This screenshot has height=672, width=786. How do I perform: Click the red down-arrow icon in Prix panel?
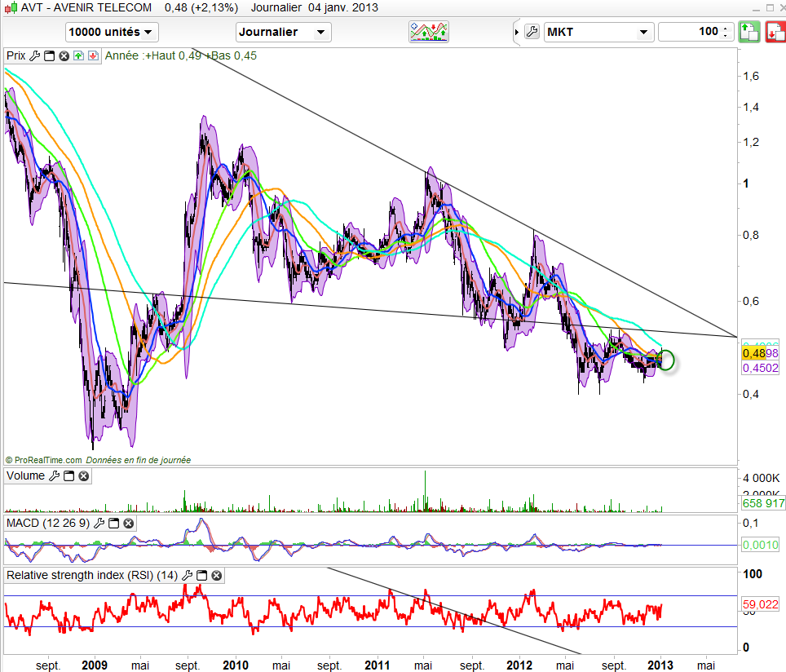(x=93, y=55)
